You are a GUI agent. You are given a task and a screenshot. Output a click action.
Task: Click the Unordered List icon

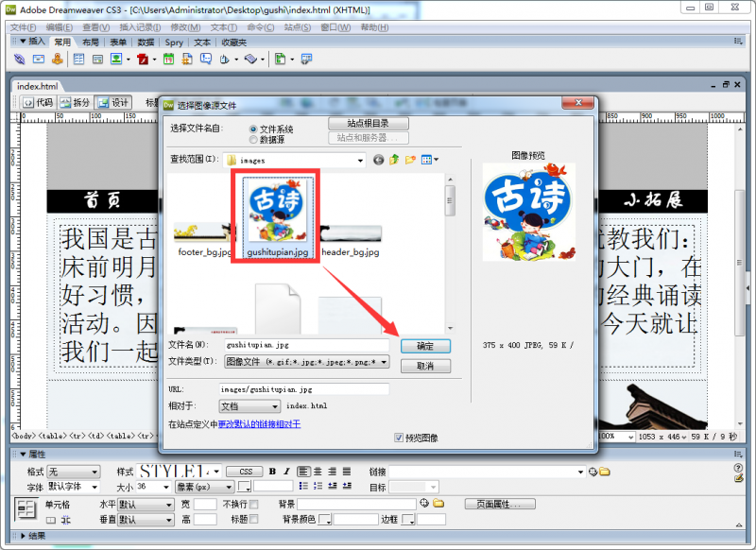303,486
